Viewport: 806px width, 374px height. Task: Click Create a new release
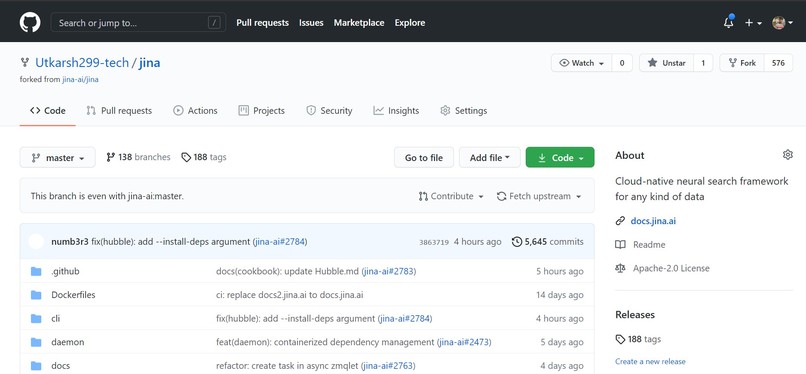tap(650, 361)
